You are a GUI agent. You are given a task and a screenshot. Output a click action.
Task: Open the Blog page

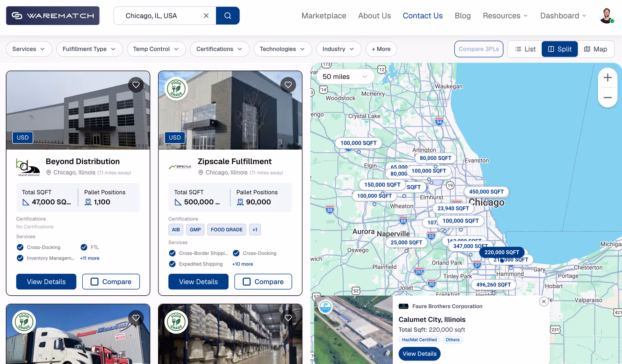pyautogui.click(x=463, y=16)
